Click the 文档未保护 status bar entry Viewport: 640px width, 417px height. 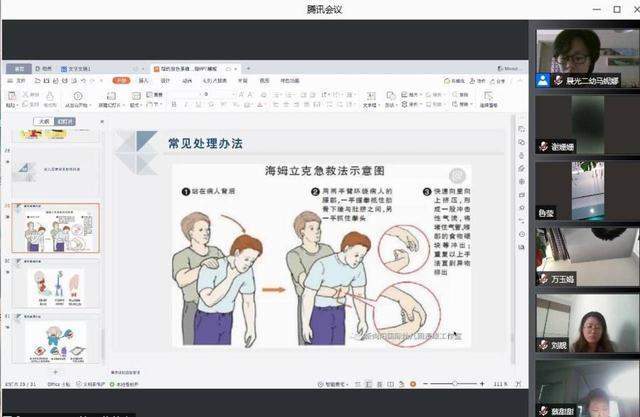(x=91, y=384)
